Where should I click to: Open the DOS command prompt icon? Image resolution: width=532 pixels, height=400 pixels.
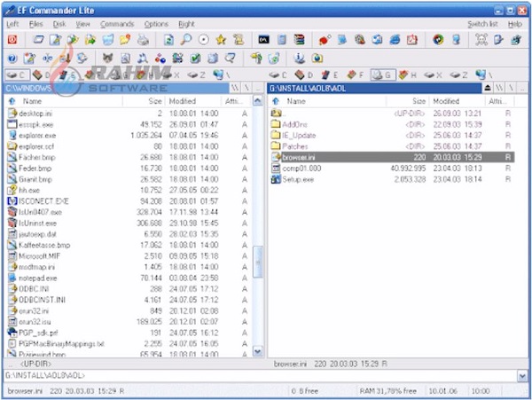pyautogui.click(x=263, y=40)
